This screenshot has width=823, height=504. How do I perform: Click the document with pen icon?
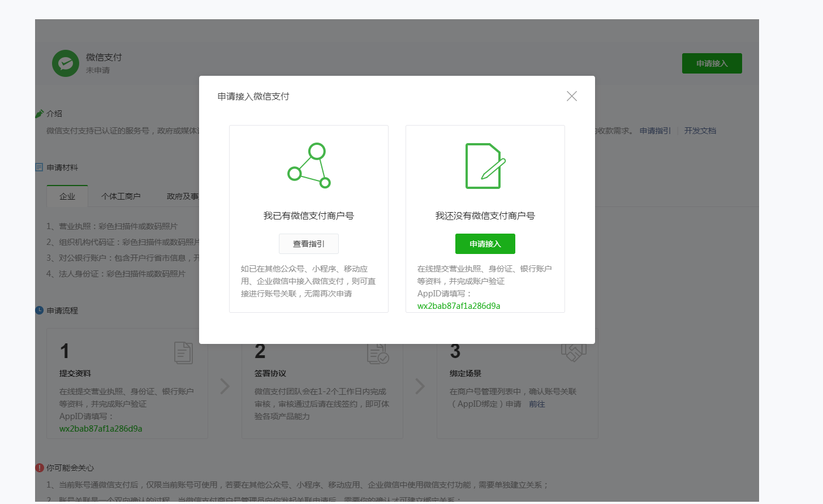coord(485,166)
